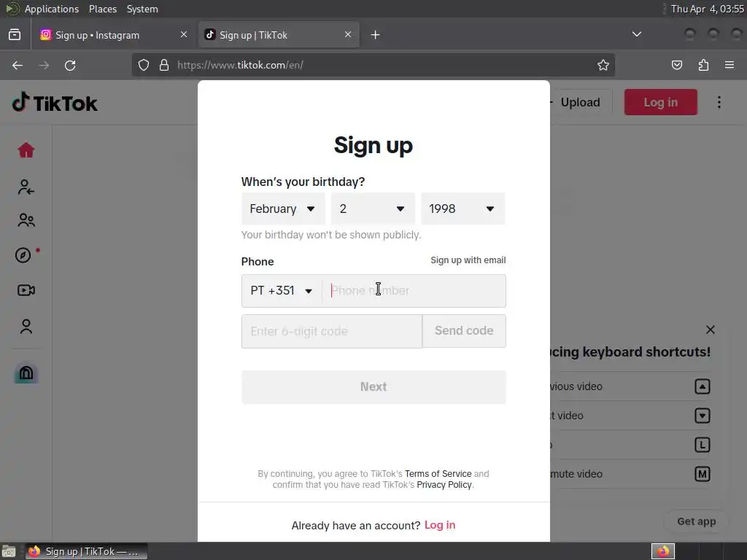
Task: Open the Places menu
Action: 103,9
